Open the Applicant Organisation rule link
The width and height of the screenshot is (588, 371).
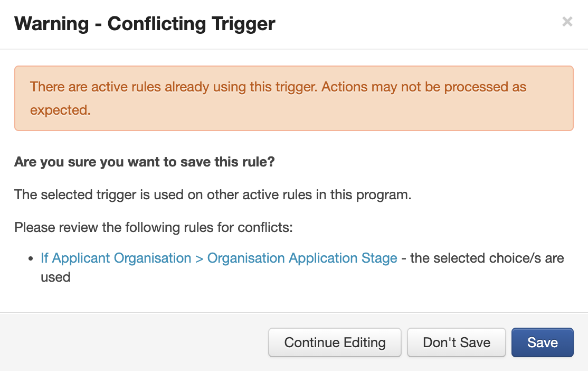(219, 258)
